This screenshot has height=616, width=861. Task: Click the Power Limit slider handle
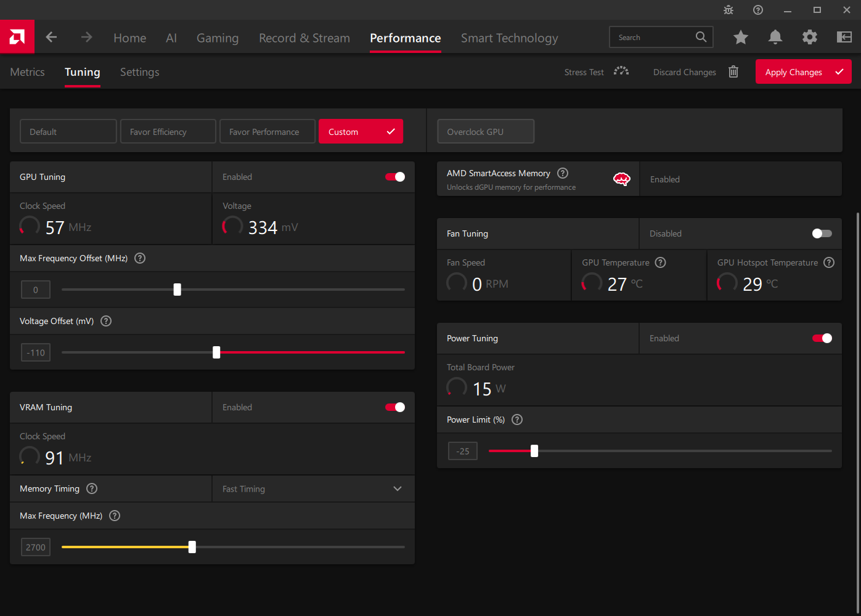pyautogui.click(x=534, y=451)
